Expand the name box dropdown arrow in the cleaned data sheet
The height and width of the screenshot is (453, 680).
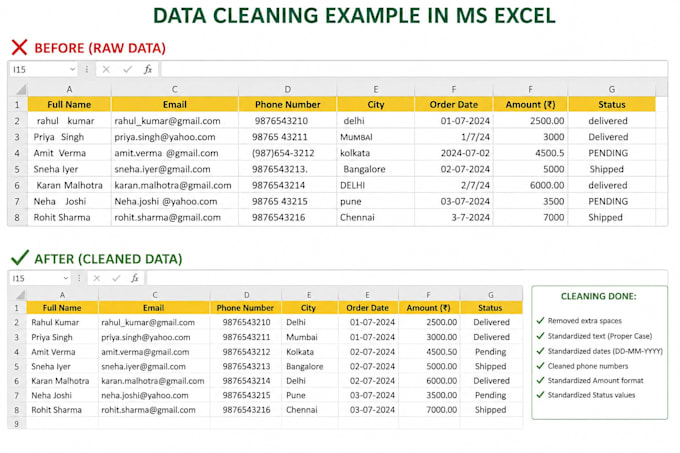click(65, 278)
